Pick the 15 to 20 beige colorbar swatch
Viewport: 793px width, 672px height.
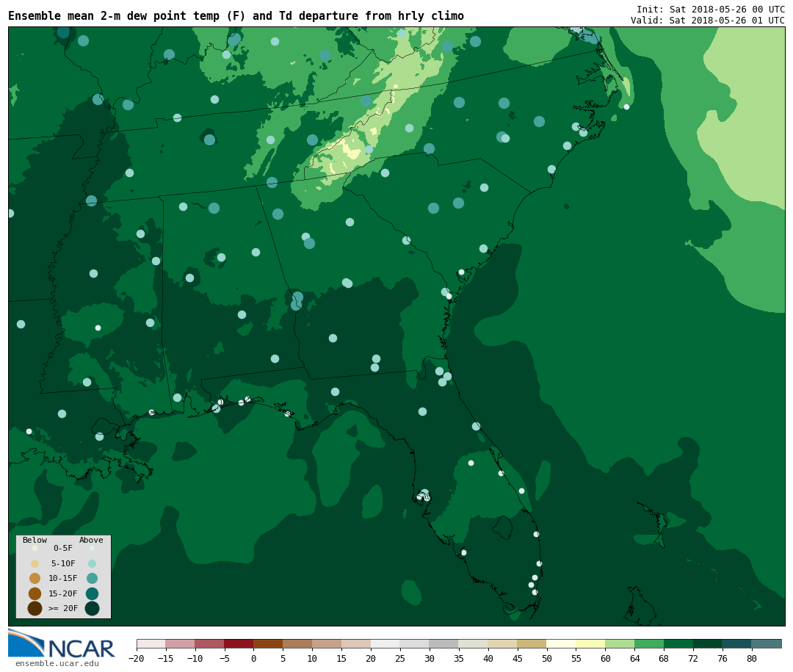coord(357,644)
